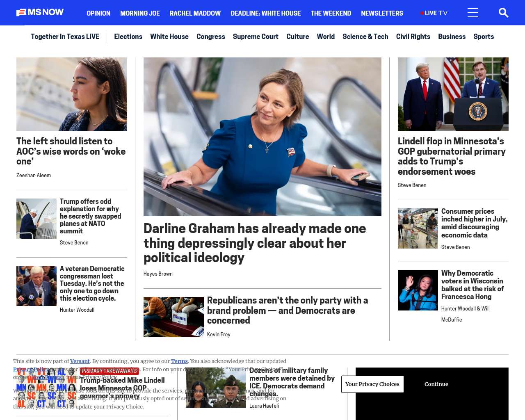Open Francesca Hong waving photo thumbnail
Screen dimensions: 525x420
pyautogui.click(x=418, y=290)
